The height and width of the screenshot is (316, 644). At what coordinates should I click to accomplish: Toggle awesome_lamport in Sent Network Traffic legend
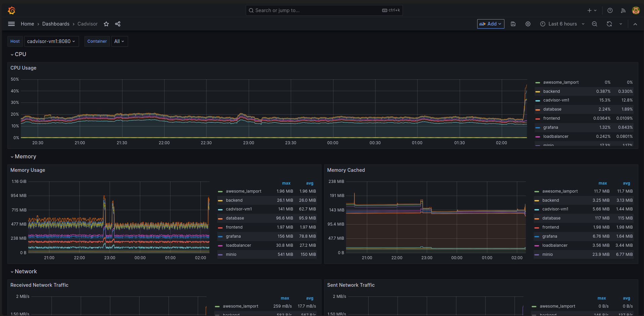click(x=557, y=306)
